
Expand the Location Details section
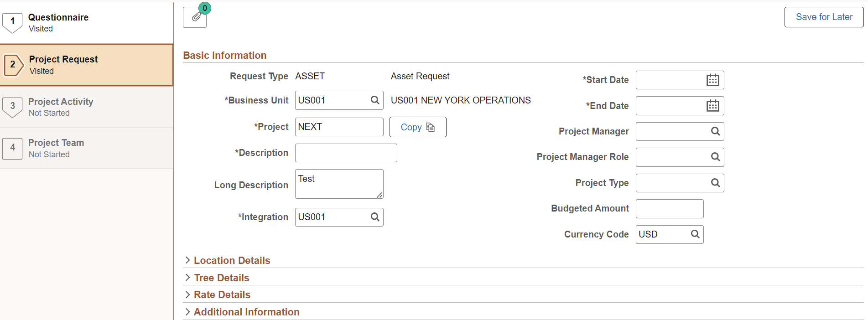pyautogui.click(x=232, y=260)
